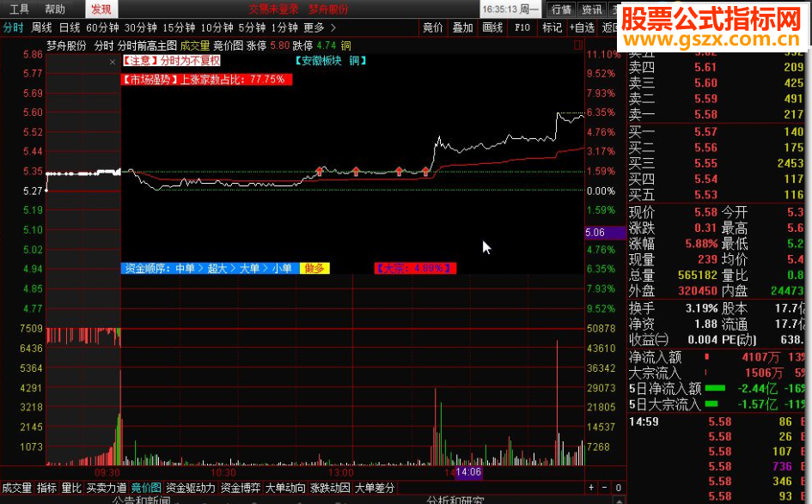Click the last red up-arrow signal before the spike
The height and width of the screenshot is (504, 812).
click(425, 171)
